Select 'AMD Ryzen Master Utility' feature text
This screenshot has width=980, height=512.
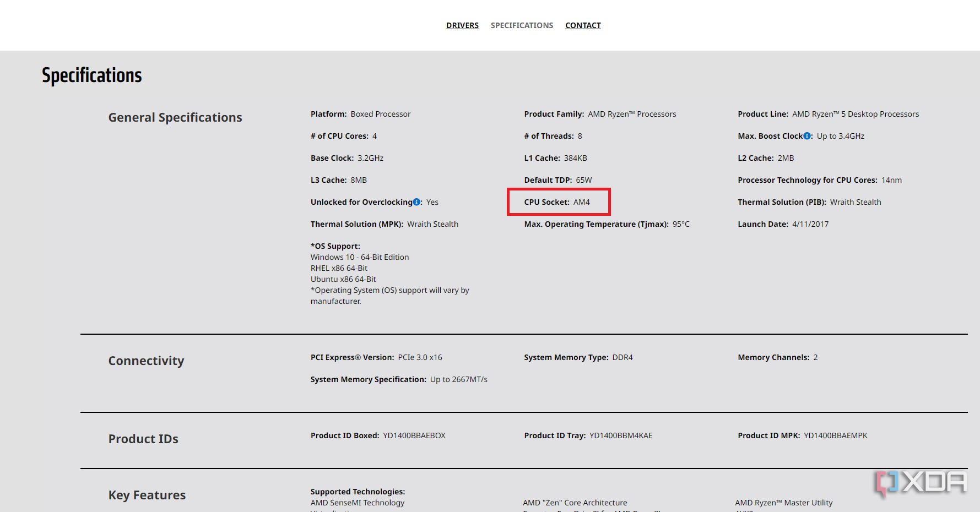coord(784,503)
